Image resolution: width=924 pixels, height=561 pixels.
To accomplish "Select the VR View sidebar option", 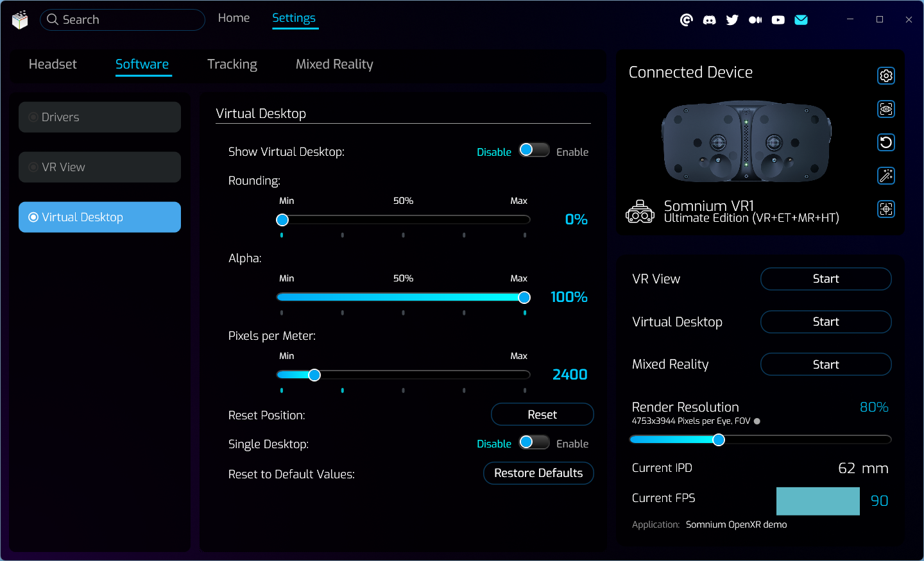I will (99, 167).
